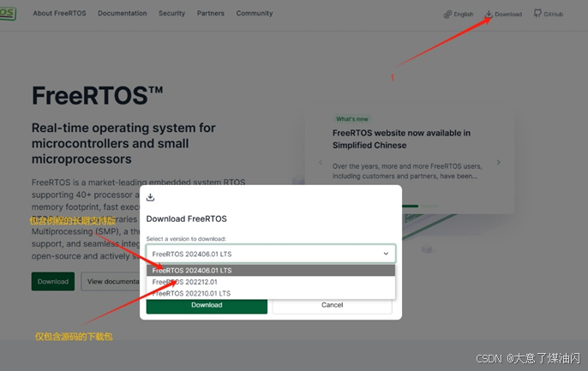This screenshot has width=588, height=371.
Task: Select FreeRTOS 202210.01 LTS option
Action: point(271,293)
